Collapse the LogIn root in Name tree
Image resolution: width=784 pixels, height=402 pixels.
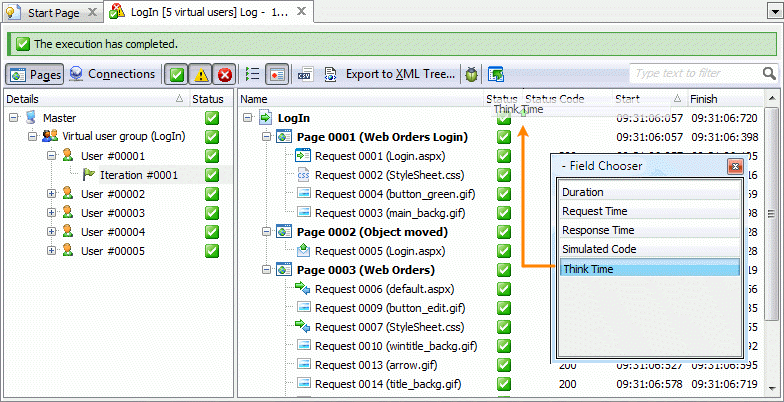pyautogui.click(x=247, y=118)
